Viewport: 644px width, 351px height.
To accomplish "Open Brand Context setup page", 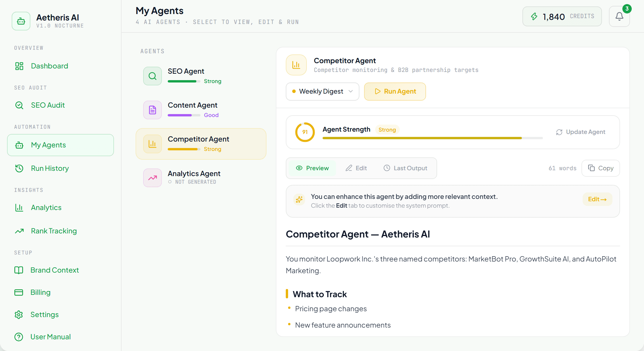I will (x=60, y=270).
